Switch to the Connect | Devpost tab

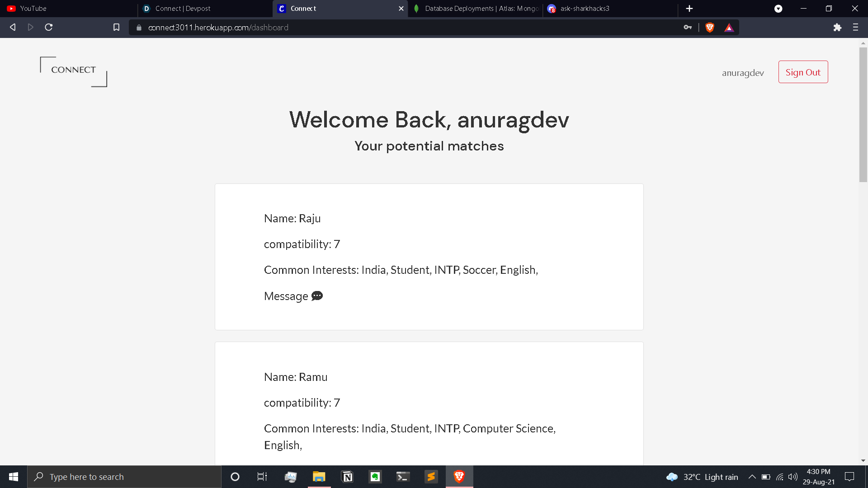pos(183,9)
